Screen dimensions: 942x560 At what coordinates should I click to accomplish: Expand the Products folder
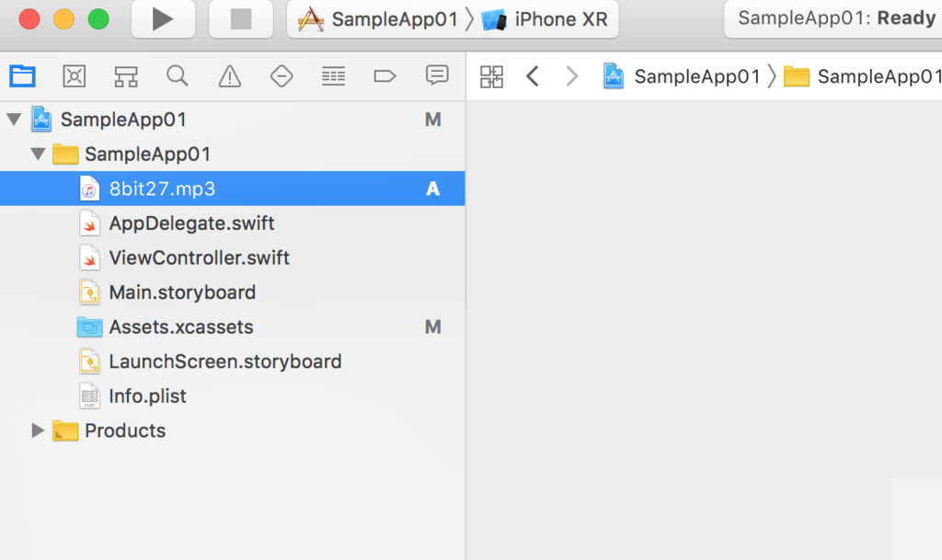[x=38, y=430]
